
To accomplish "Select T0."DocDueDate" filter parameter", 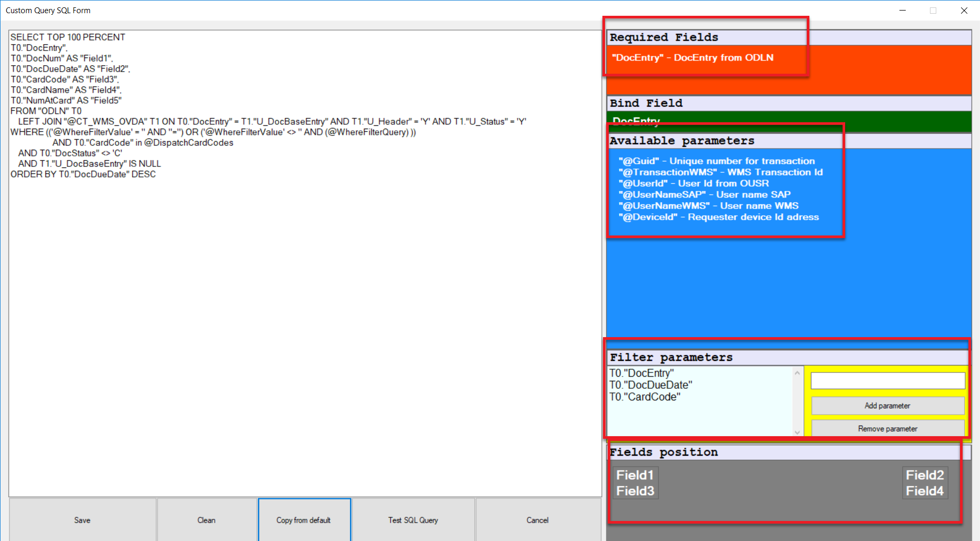I will 650,385.
